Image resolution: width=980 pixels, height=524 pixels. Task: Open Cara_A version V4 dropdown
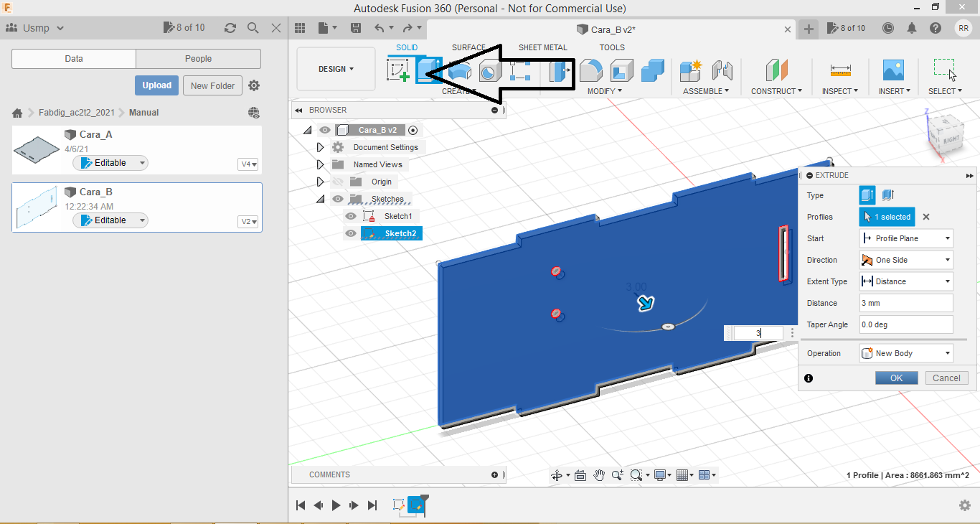click(248, 164)
